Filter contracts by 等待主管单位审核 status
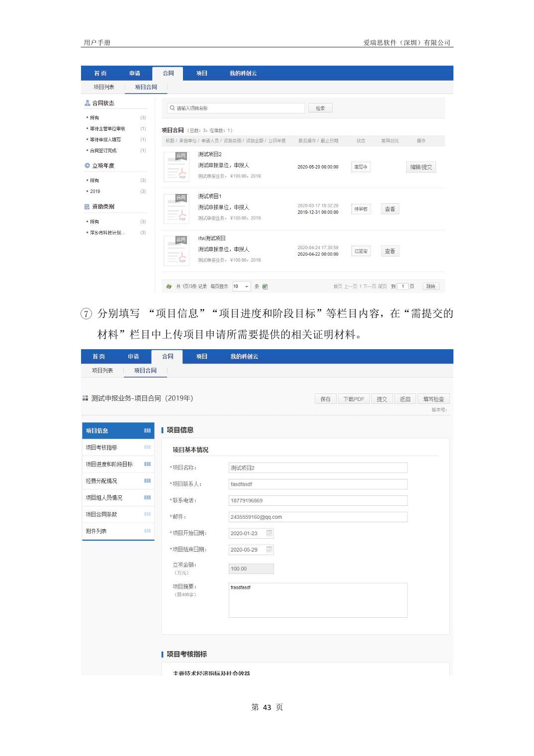534x756 pixels. (107, 129)
